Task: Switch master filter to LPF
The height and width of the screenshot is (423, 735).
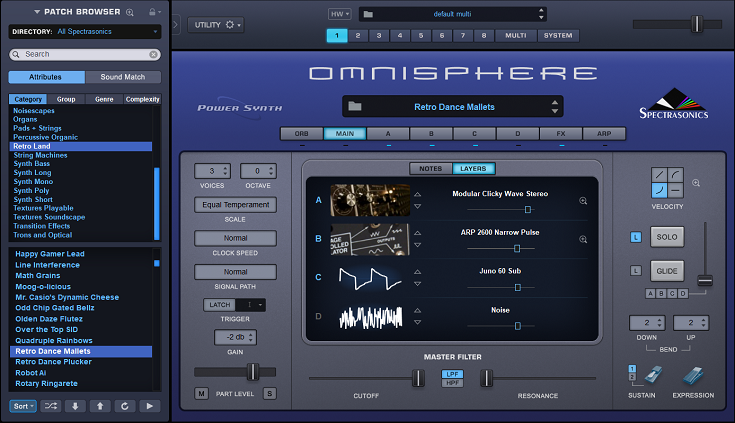Action: 452,374
